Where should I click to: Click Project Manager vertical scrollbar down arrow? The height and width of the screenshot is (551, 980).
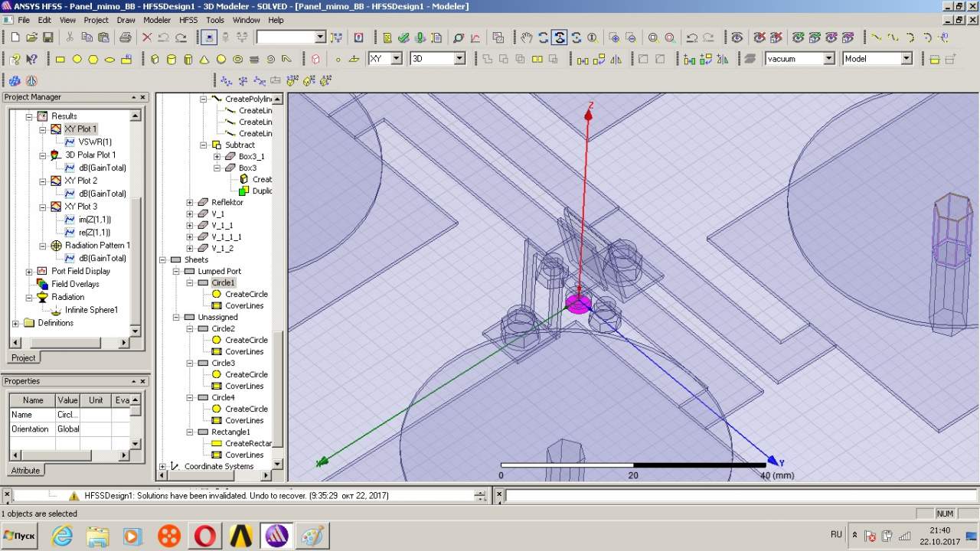[x=136, y=331]
